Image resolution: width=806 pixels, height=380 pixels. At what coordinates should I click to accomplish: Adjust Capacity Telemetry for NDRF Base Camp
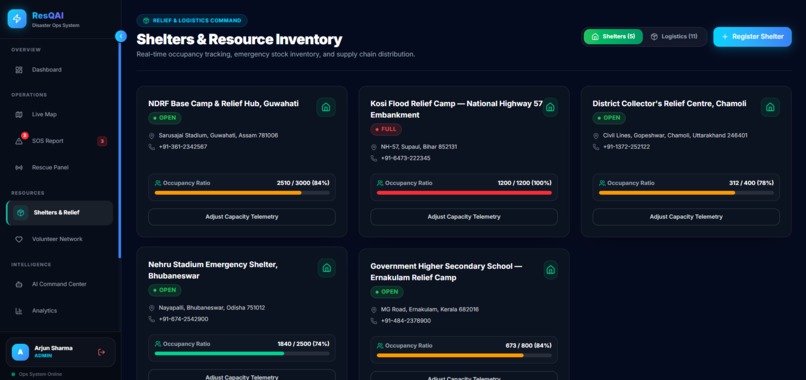242,217
